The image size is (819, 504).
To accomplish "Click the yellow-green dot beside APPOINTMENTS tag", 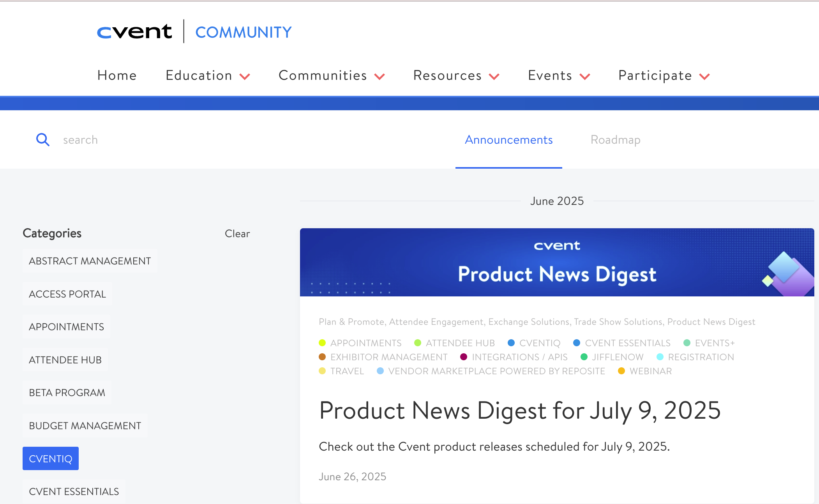I will point(322,343).
